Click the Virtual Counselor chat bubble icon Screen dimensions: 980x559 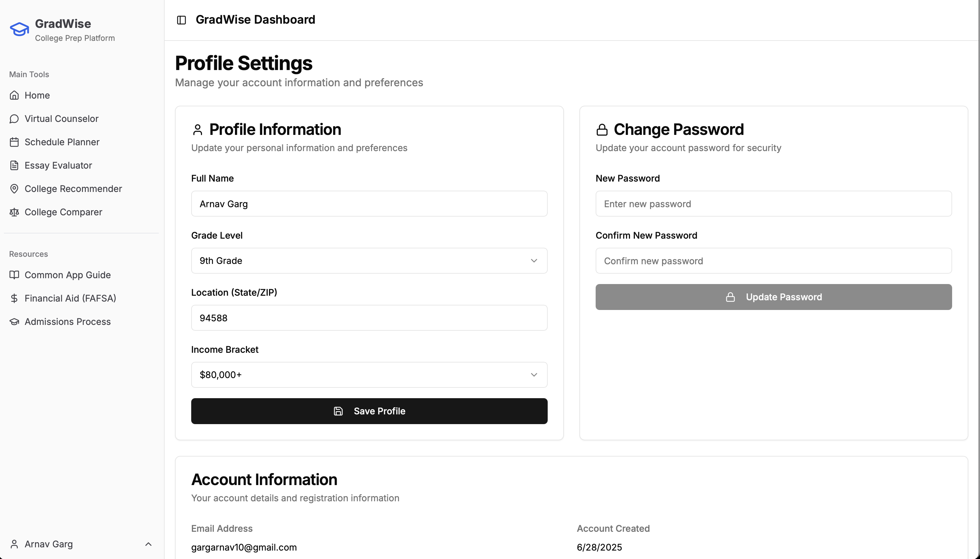click(x=14, y=119)
